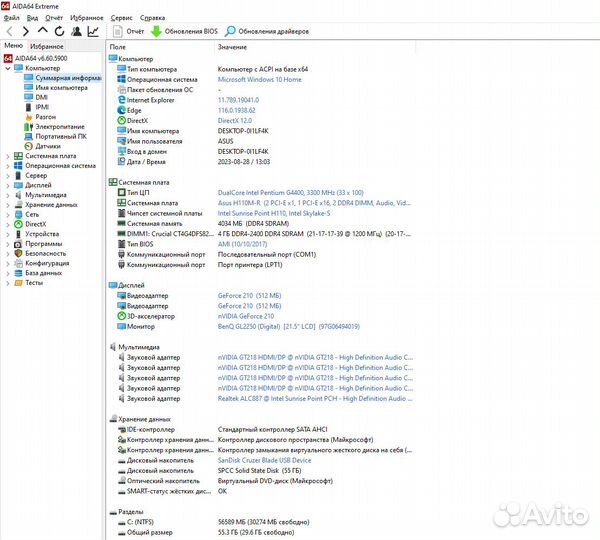Click the База данных icon in tree
Screen dimensions: 600x540
pos(18,273)
